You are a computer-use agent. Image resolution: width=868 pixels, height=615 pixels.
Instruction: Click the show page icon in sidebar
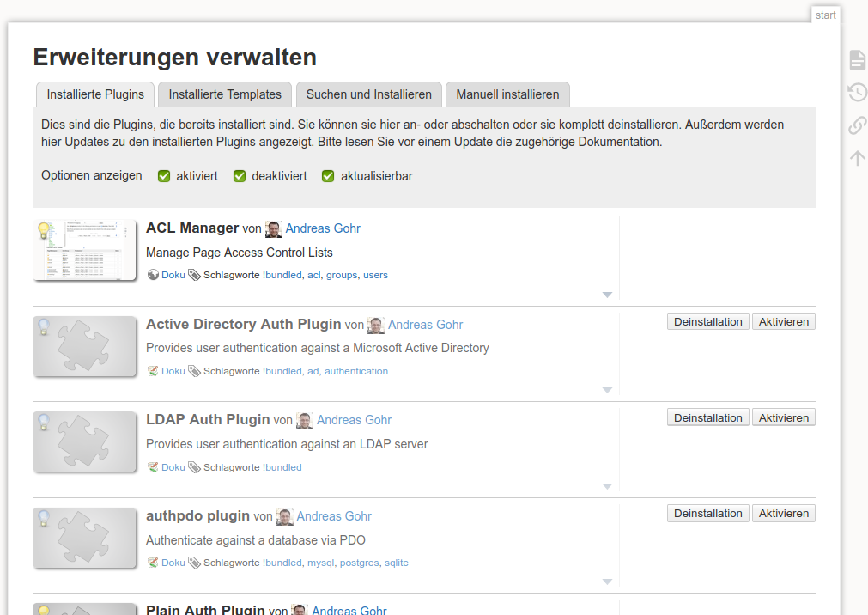click(857, 59)
